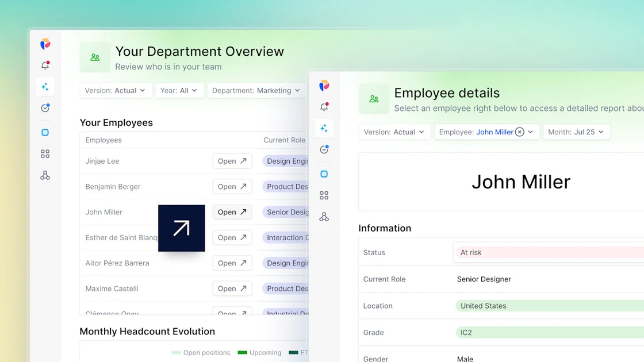Select the sparkle AI icon in Employee details sidebar
Viewport: 644px width, 362px height.
[x=324, y=128]
